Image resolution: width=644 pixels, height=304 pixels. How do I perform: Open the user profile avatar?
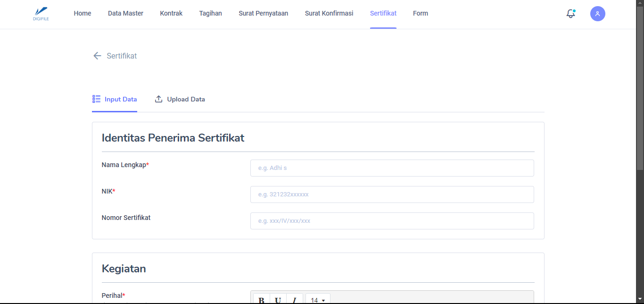tap(597, 14)
